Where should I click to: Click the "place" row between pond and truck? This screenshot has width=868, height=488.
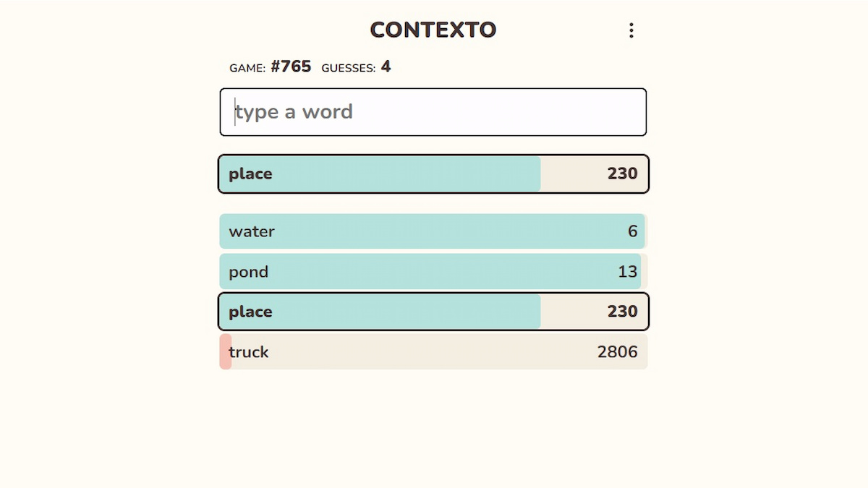click(433, 312)
